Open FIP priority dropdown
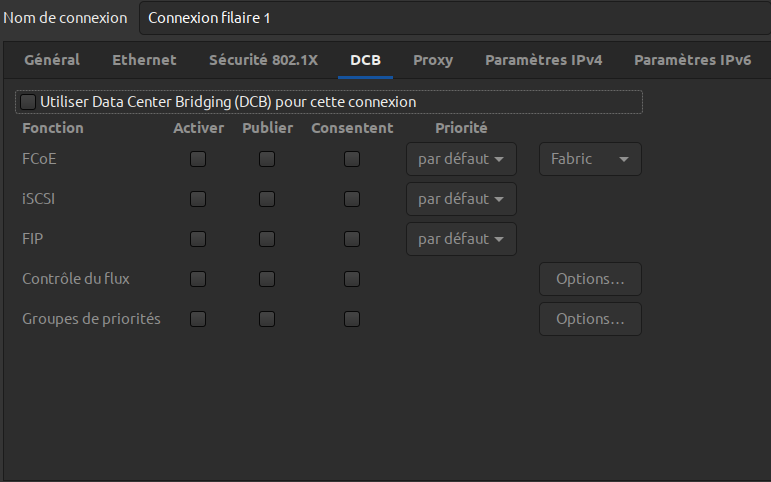Image resolution: width=771 pixels, height=482 pixels. tap(461, 239)
